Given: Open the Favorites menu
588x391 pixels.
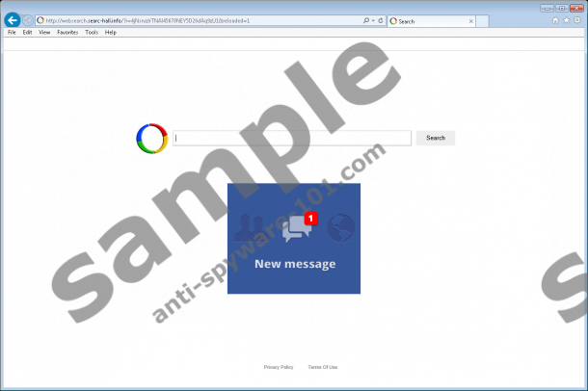Looking at the screenshot, I should click(x=67, y=32).
